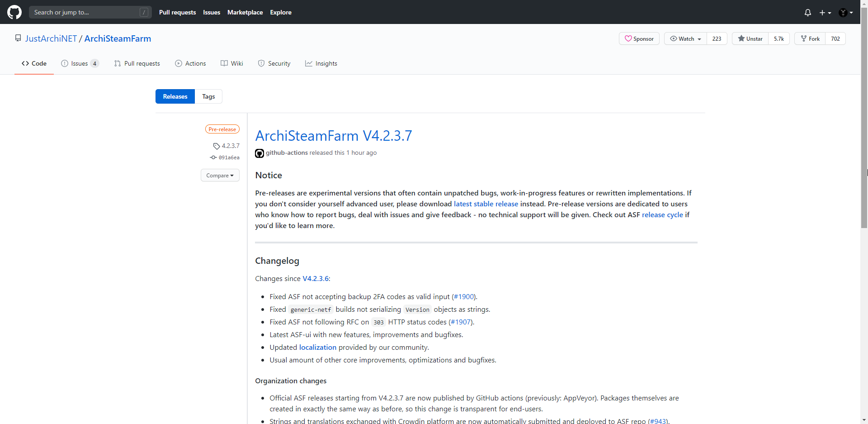Image resolution: width=868 pixels, height=424 pixels.
Task: Click the GitHub Octocat logo
Action: (14, 12)
